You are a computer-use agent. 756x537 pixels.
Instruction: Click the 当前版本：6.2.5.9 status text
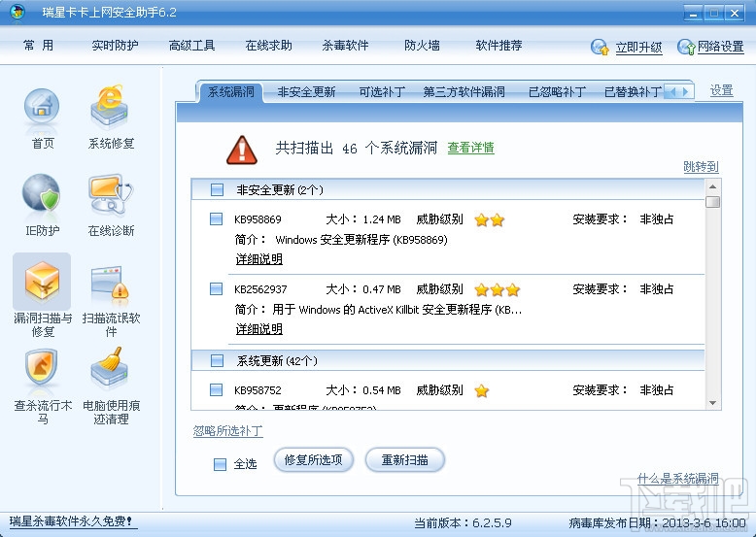[x=463, y=523]
